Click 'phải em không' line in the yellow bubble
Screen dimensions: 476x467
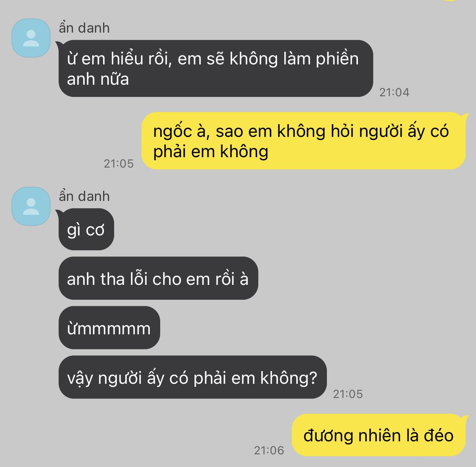211,152
